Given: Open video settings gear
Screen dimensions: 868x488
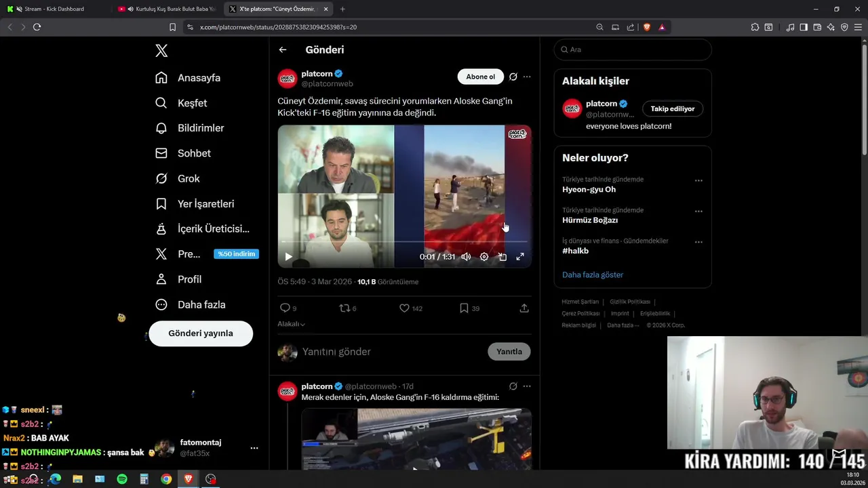Looking at the screenshot, I should [x=484, y=257].
